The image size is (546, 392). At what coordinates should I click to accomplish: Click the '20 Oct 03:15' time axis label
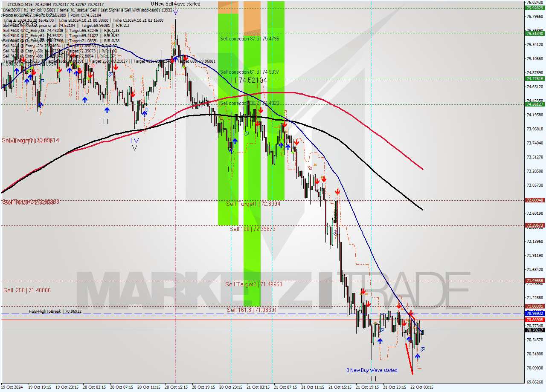[x=94, y=387]
